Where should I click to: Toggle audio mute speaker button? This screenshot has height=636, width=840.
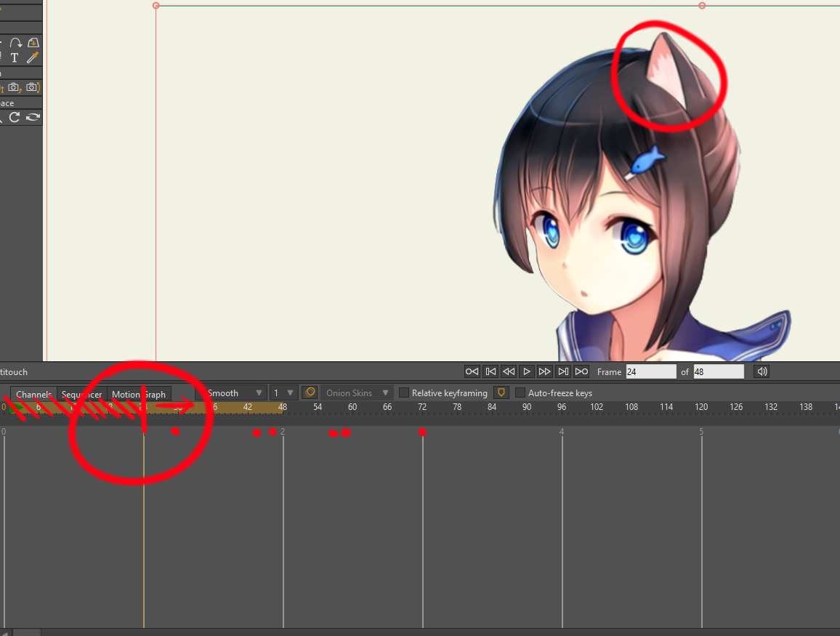(762, 371)
